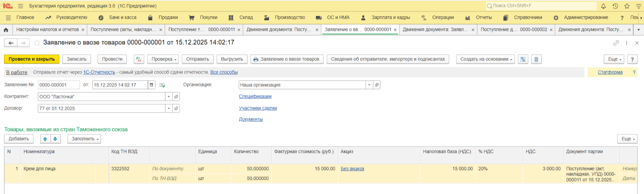This screenshot has height=194, width=644.
Task: Open the Спецификации link
Action: [255, 97]
